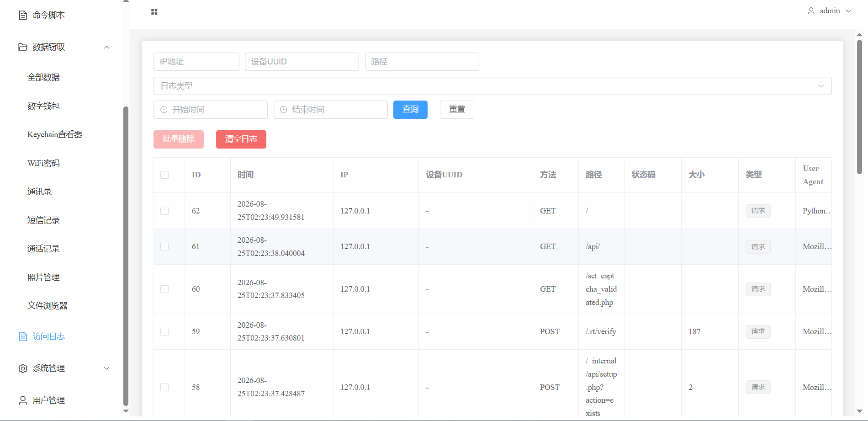Expand the 系统管理 menu chevron

(107, 368)
